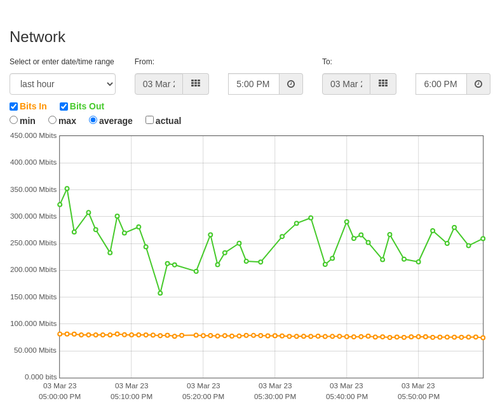The image size is (500, 403).
Task: Click the '05:50:00 PM' time axis label
Action: coord(418,397)
